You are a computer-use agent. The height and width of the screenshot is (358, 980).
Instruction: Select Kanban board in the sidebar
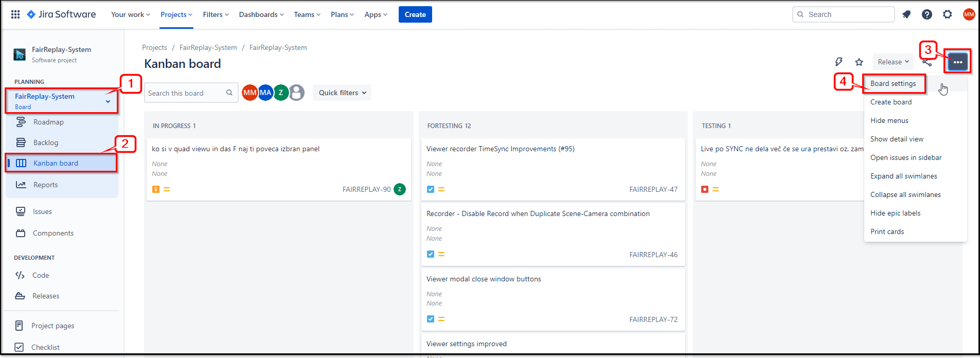click(62, 163)
